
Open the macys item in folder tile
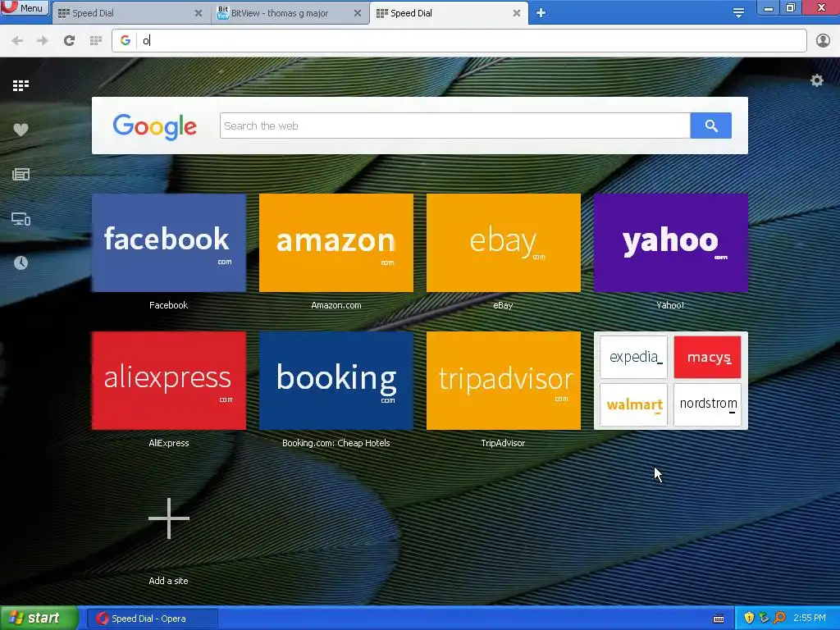(x=707, y=358)
